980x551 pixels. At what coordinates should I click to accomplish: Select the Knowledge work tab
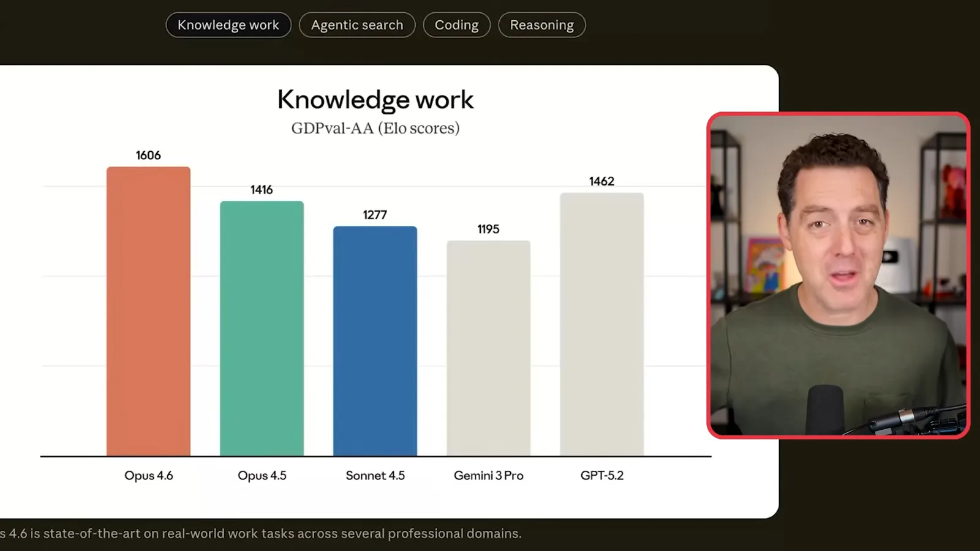pos(228,25)
